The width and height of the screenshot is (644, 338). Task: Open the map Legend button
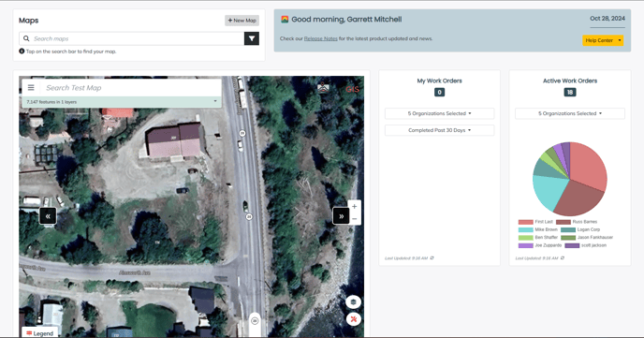coord(40,333)
